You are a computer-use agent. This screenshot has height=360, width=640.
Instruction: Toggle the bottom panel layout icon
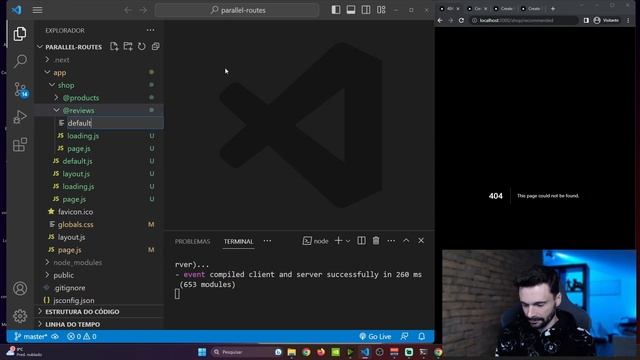351,10
